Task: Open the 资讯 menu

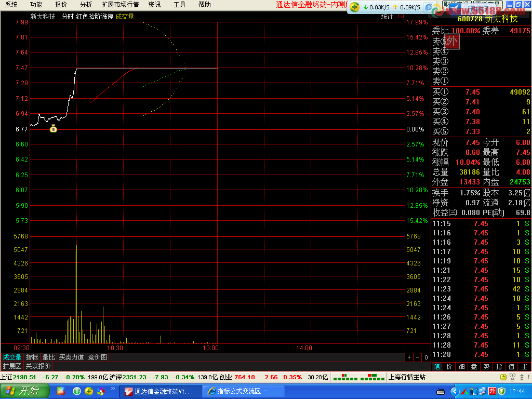Action: 154,4
